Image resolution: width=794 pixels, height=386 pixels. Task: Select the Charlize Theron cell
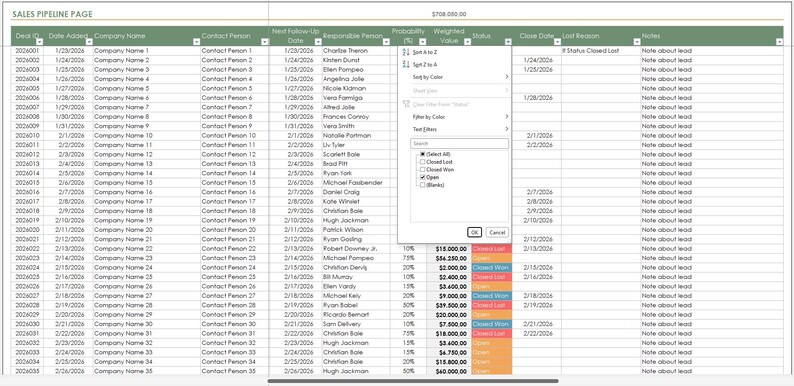(x=356, y=51)
